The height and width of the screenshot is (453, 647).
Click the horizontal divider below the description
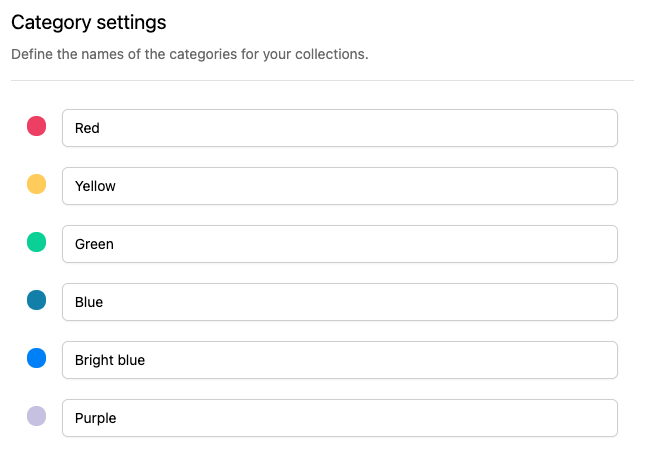coord(322,80)
